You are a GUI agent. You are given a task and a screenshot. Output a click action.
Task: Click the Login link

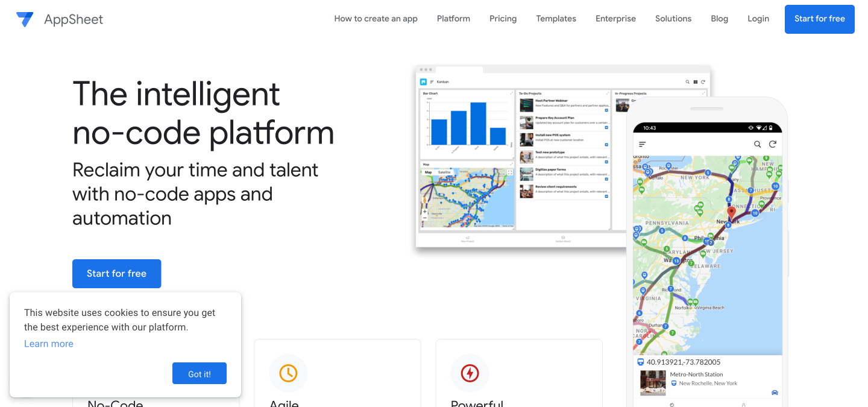(758, 19)
